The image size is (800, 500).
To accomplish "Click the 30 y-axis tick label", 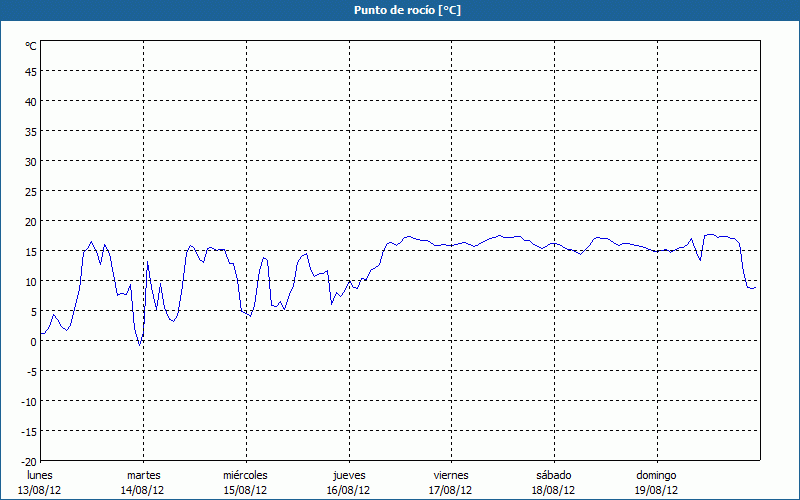I will point(30,161).
